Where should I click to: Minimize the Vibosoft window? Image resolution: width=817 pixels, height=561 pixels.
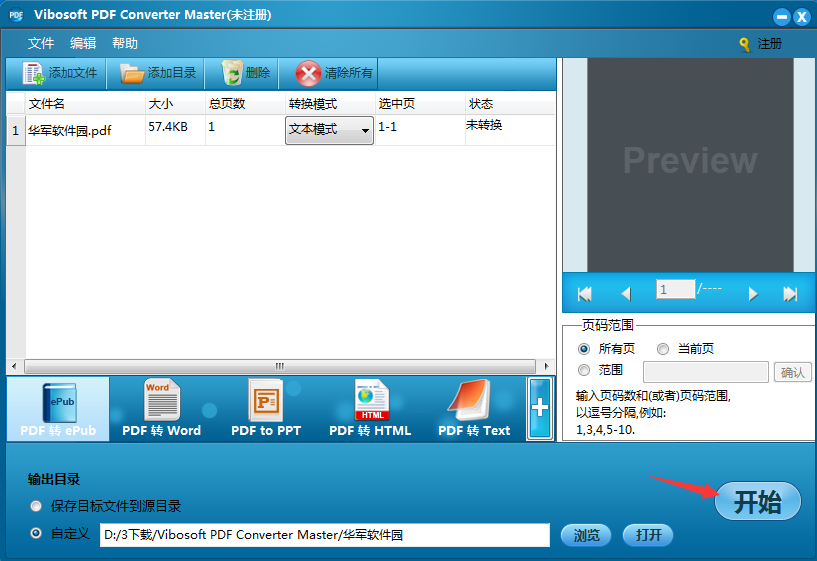click(x=781, y=17)
